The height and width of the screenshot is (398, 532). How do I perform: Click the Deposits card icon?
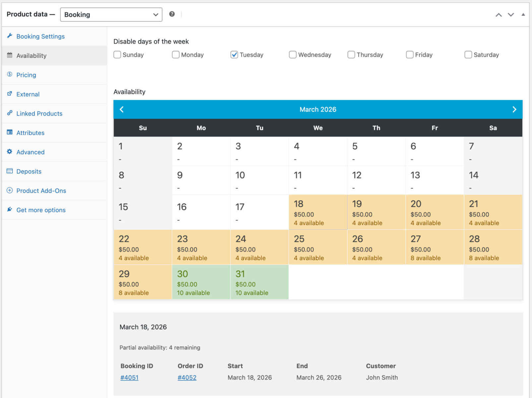click(10, 171)
